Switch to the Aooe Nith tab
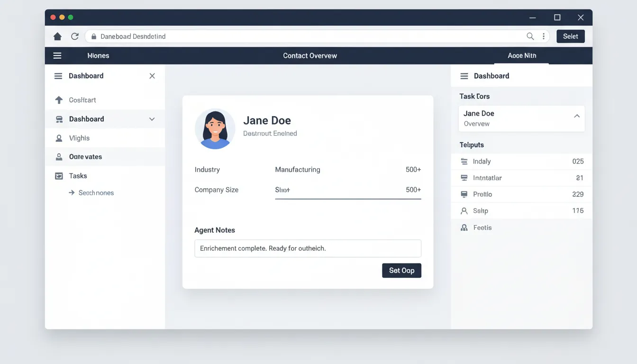Viewport: 637px width, 364px height. 521,55
